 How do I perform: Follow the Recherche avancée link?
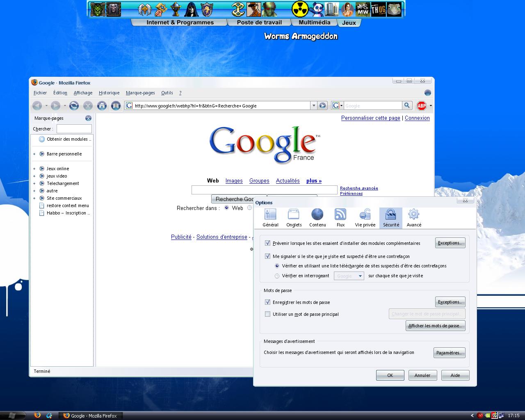tap(359, 188)
